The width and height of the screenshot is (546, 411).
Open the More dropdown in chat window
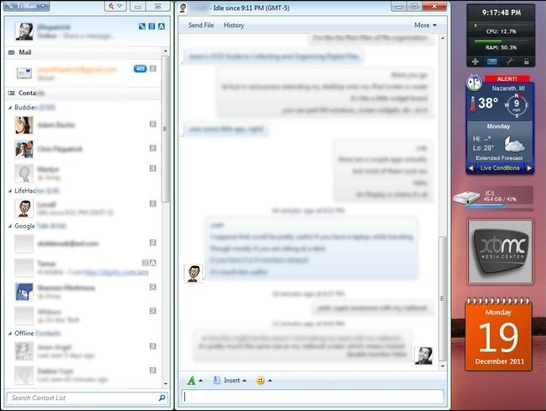pos(425,25)
